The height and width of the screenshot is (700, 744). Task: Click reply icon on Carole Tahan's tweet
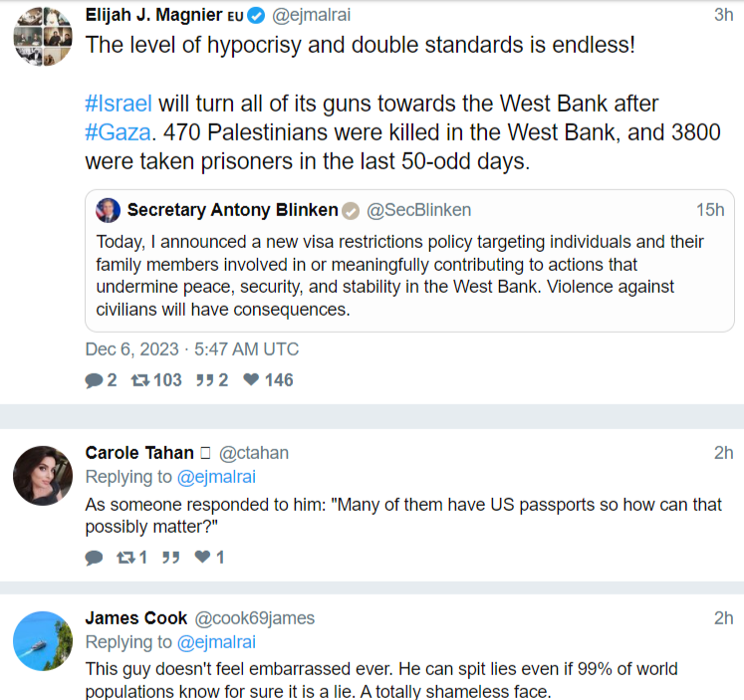click(x=95, y=557)
